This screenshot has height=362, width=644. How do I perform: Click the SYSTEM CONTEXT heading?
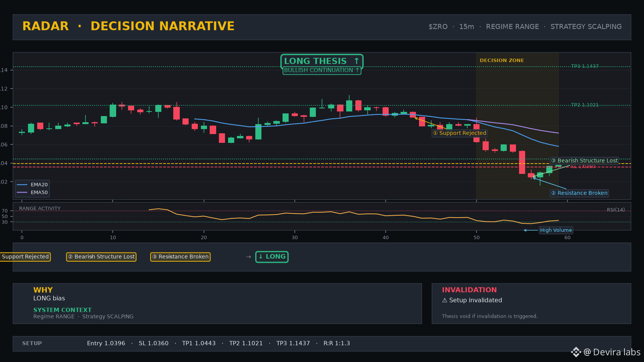[62, 310]
